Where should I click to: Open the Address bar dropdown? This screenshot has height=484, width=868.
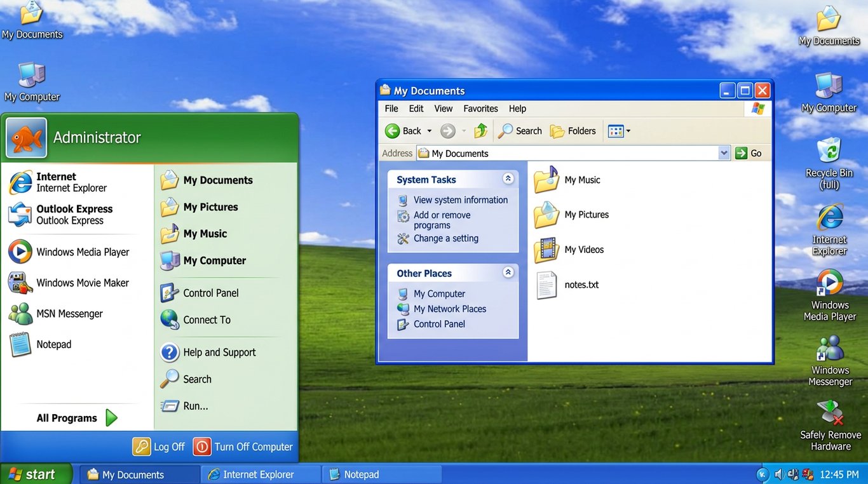[724, 152]
